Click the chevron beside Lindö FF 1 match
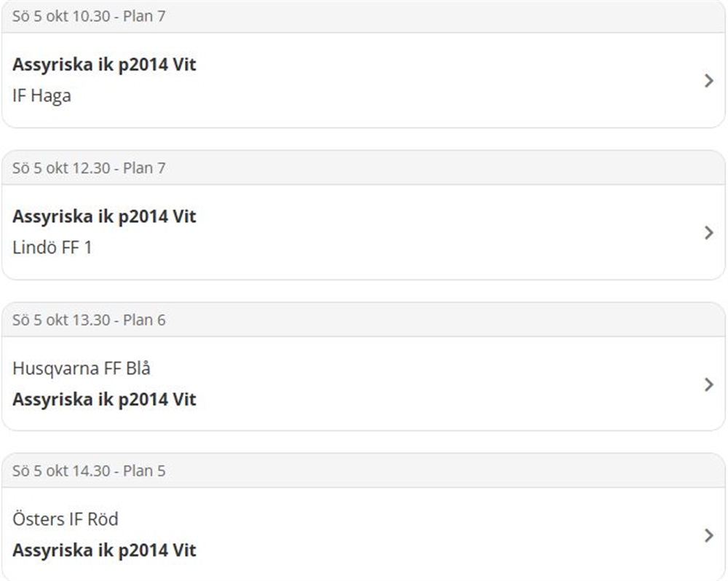Screen dimensions: 728x581 coord(709,232)
